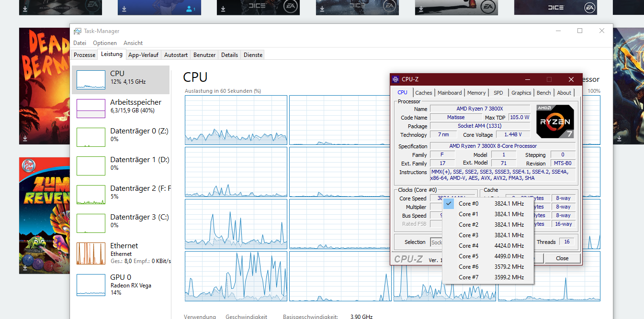
Task: Click the Core Voltage 1.448 V value
Action: (513, 135)
